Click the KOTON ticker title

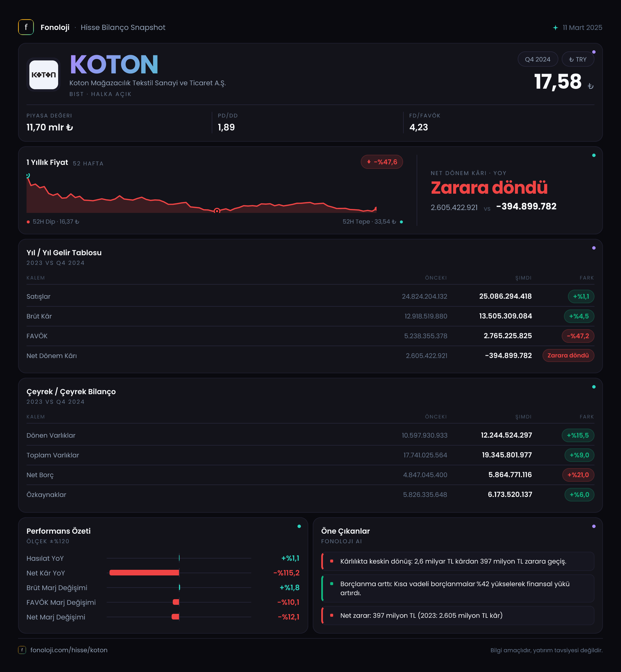point(114,65)
